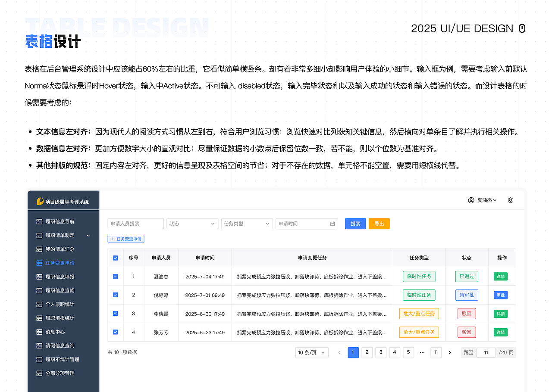552x392 pixels.
Task: Click 危大/重点任务 tag in 张芳芳 row
Action: coord(419,332)
